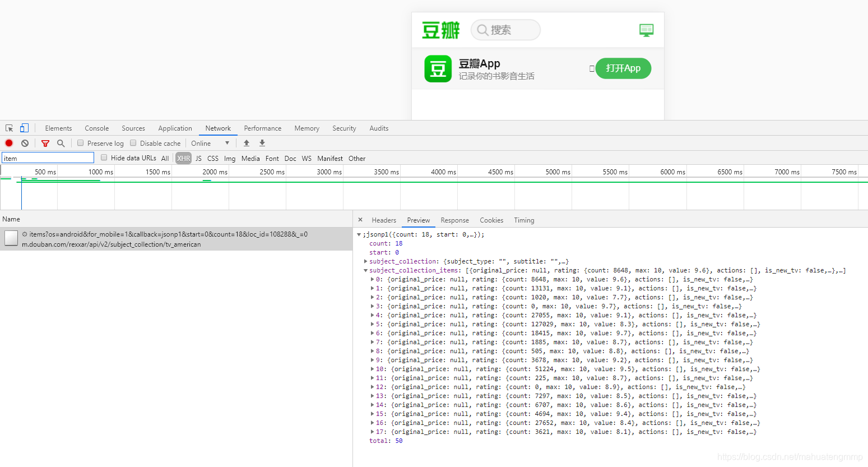Open the Online throttling dropdown
This screenshot has width=868, height=467.
coord(210,144)
